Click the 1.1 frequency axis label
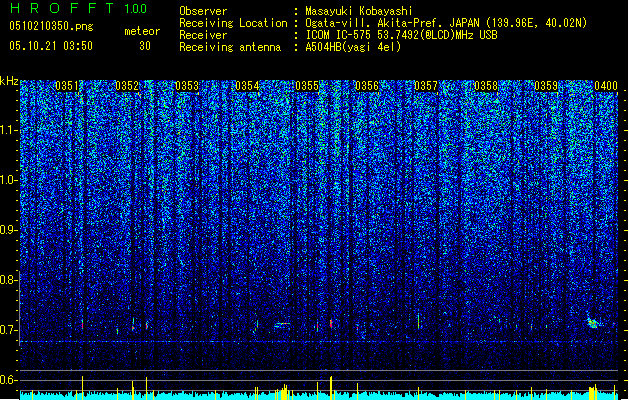The image size is (629, 400). [8, 130]
